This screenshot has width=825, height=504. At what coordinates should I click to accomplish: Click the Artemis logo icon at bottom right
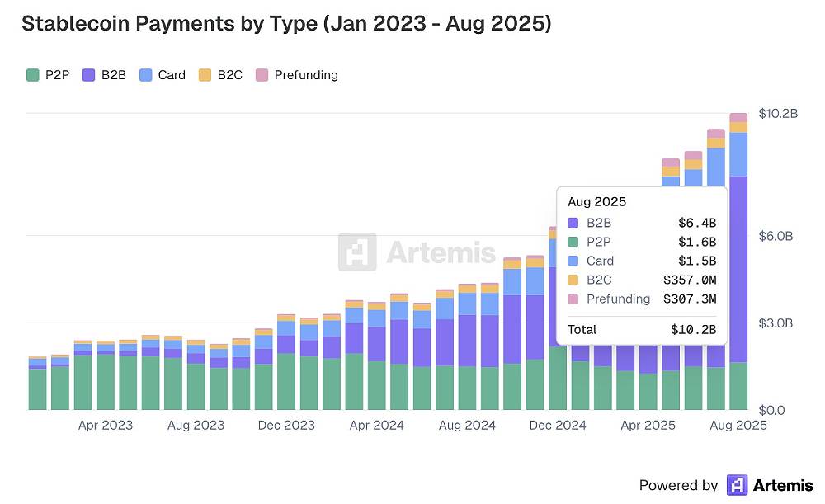(737, 485)
